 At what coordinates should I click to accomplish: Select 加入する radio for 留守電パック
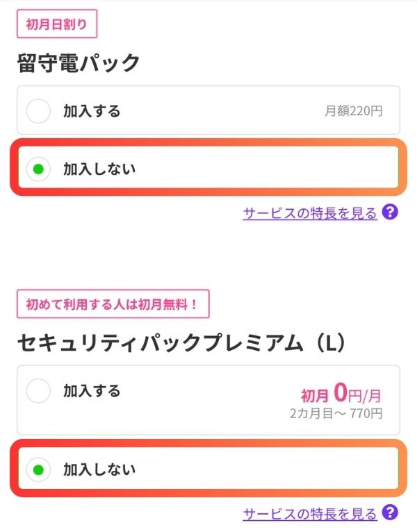coord(38,111)
